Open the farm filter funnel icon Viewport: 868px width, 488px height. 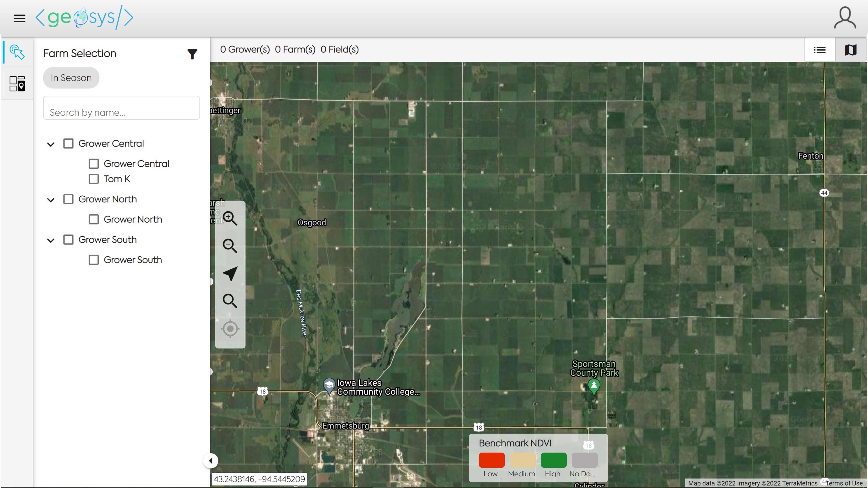tap(192, 54)
